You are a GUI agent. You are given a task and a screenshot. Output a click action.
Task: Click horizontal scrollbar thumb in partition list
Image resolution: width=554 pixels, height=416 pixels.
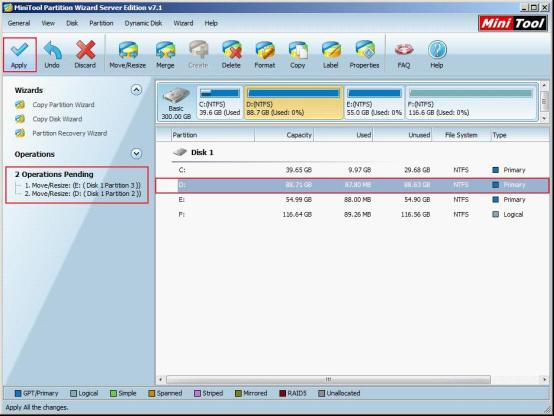click(328, 380)
